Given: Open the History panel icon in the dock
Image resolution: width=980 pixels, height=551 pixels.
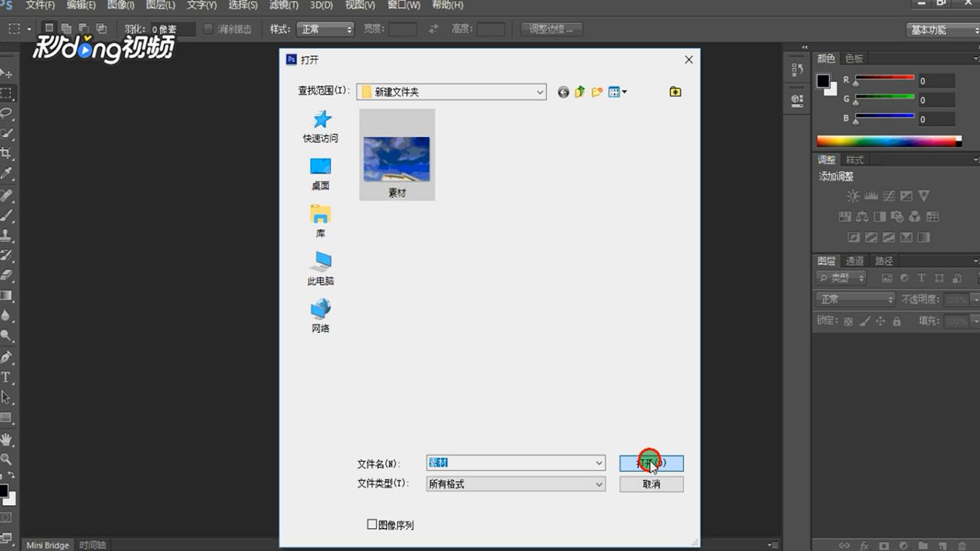Looking at the screenshot, I should (x=797, y=70).
